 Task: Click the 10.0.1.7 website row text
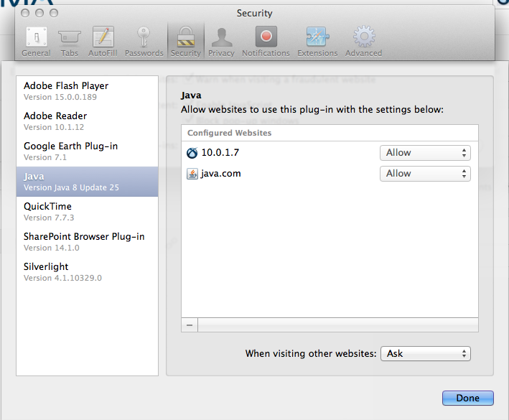pyautogui.click(x=220, y=152)
